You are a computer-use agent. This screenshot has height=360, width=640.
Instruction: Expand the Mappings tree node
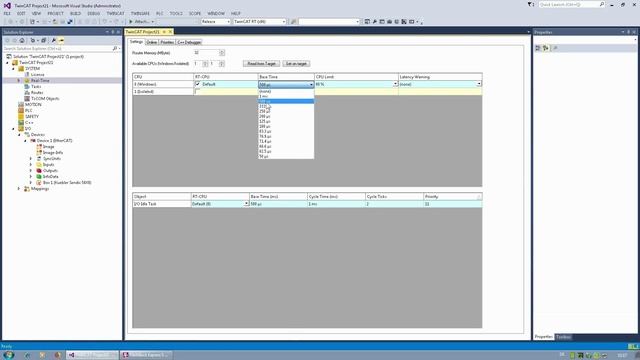pos(19,189)
